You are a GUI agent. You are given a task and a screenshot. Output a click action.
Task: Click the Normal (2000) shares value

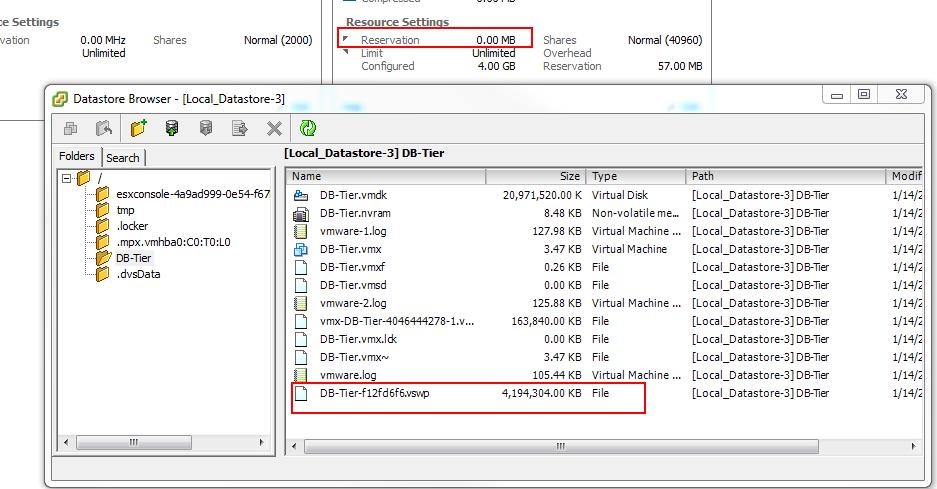(278, 40)
